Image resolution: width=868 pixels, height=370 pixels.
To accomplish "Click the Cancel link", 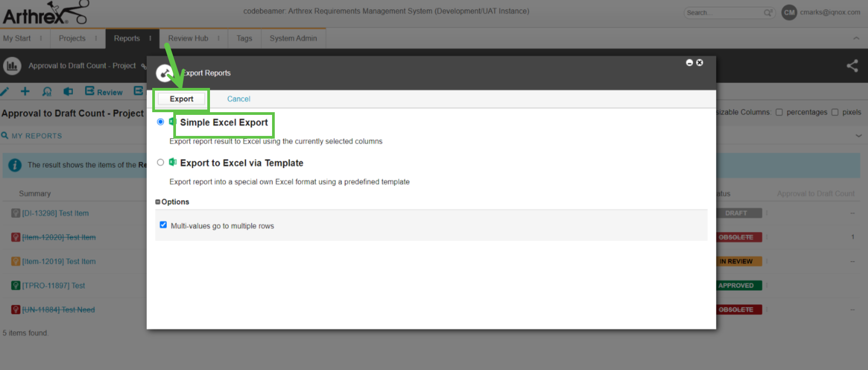I will click(239, 99).
